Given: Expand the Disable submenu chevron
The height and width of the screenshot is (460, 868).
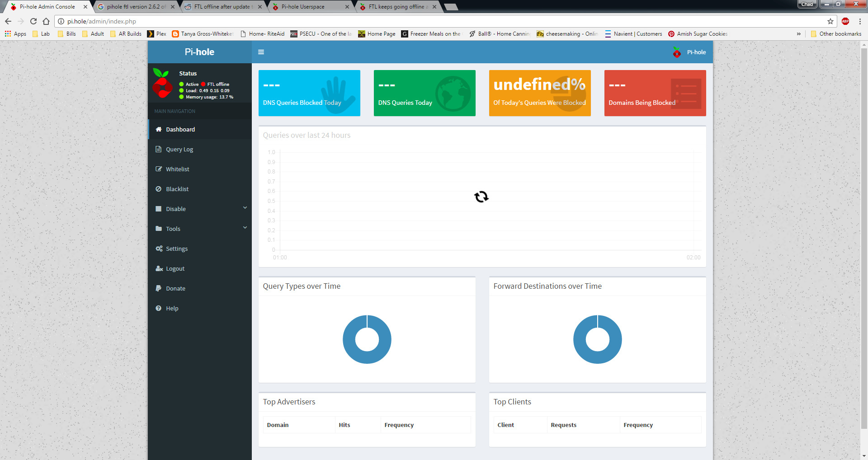Looking at the screenshot, I should [245, 208].
